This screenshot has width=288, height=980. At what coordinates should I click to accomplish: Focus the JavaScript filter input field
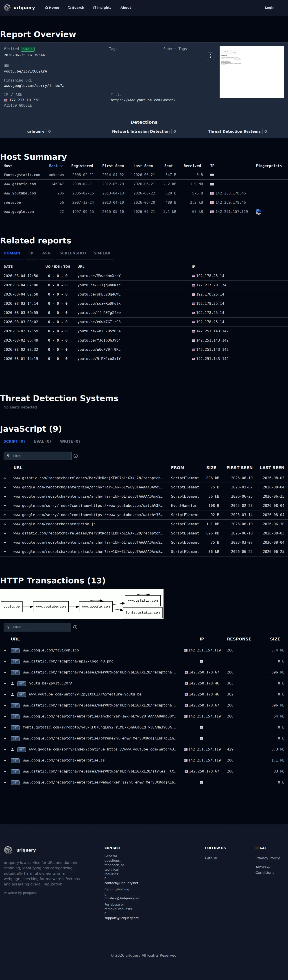[37, 456]
